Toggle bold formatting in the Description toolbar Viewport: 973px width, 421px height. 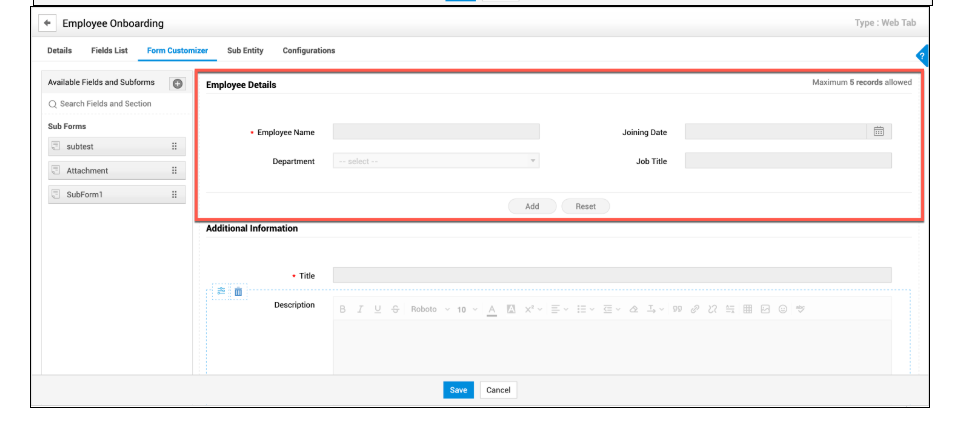point(344,309)
